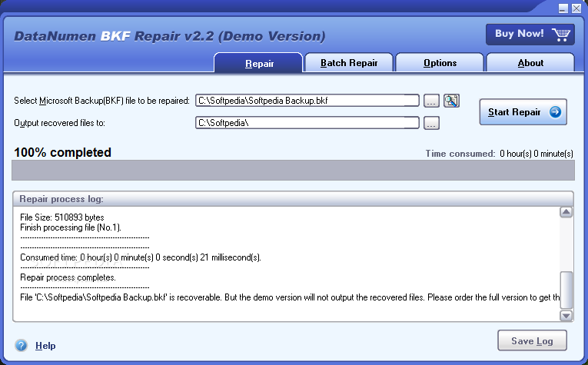
Task: Click the 'is recoverable' demo version log message
Action: pos(290,297)
